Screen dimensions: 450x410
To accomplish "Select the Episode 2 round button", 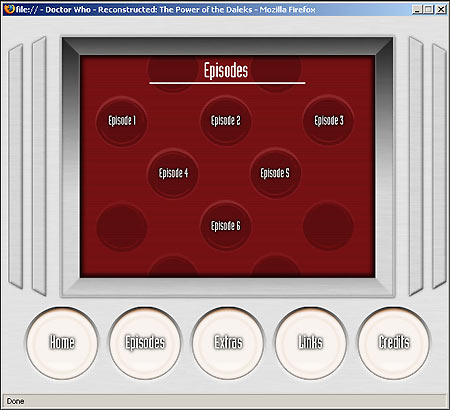I will 226,121.
